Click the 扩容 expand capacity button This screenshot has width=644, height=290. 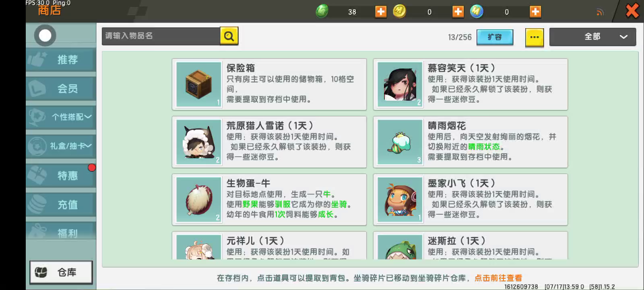[x=495, y=37]
